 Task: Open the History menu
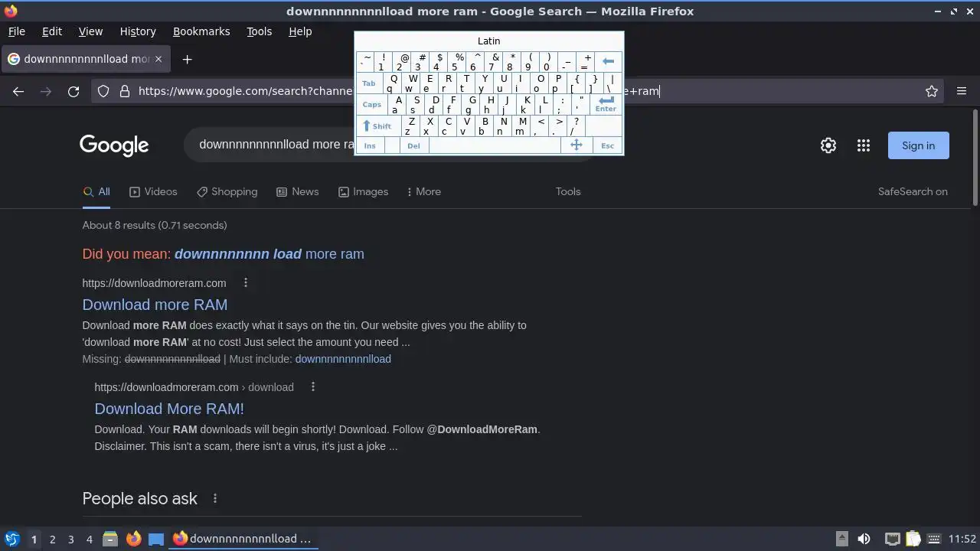pyautogui.click(x=138, y=31)
